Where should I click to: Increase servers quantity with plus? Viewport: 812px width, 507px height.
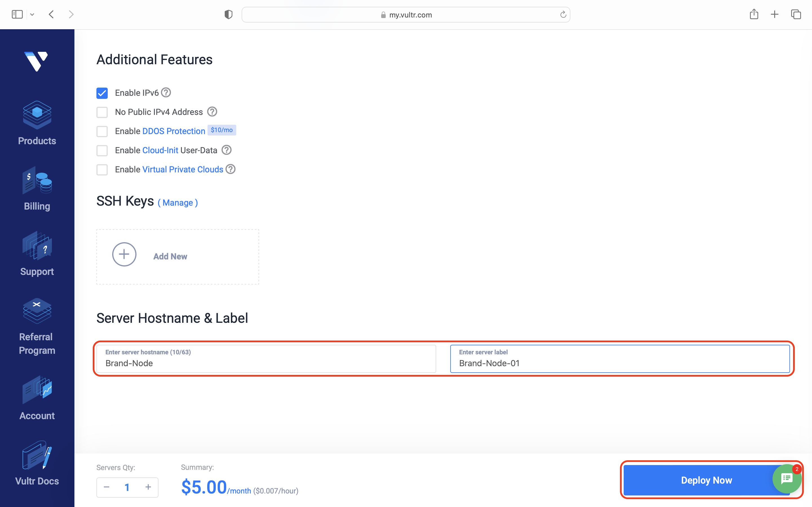click(148, 487)
